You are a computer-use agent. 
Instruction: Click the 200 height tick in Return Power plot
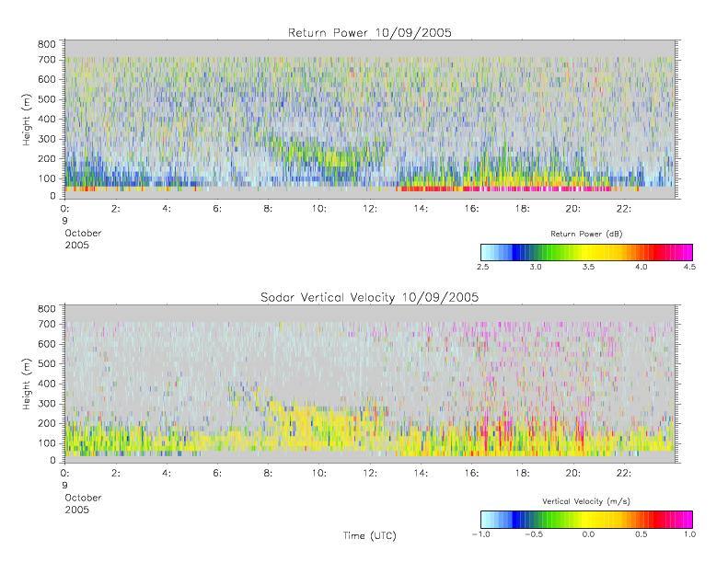coord(46,159)
